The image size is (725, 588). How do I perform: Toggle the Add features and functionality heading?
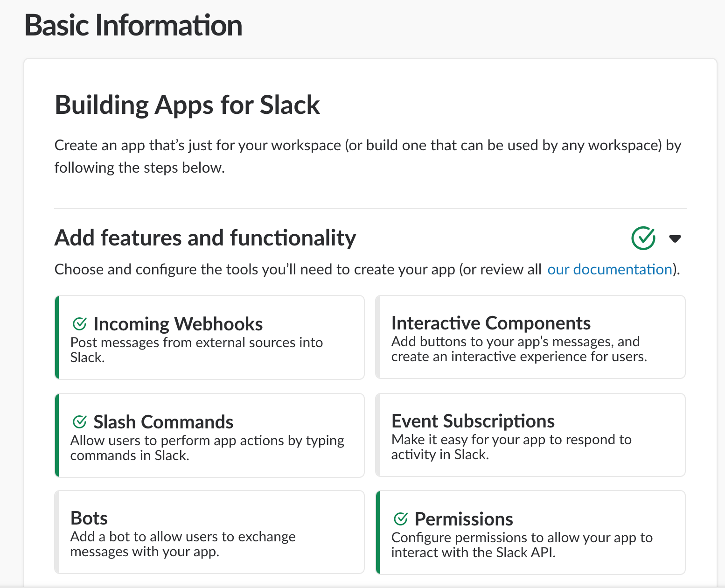click(205, 238)
